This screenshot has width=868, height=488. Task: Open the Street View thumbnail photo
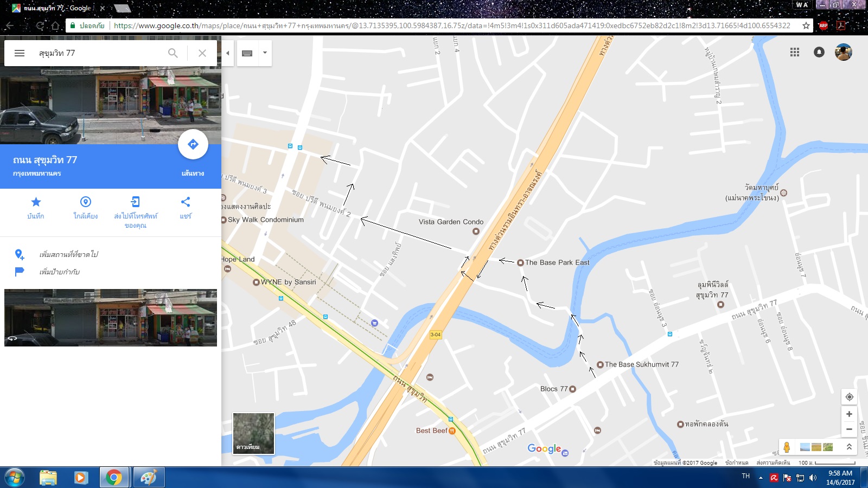tap(111, 318)
